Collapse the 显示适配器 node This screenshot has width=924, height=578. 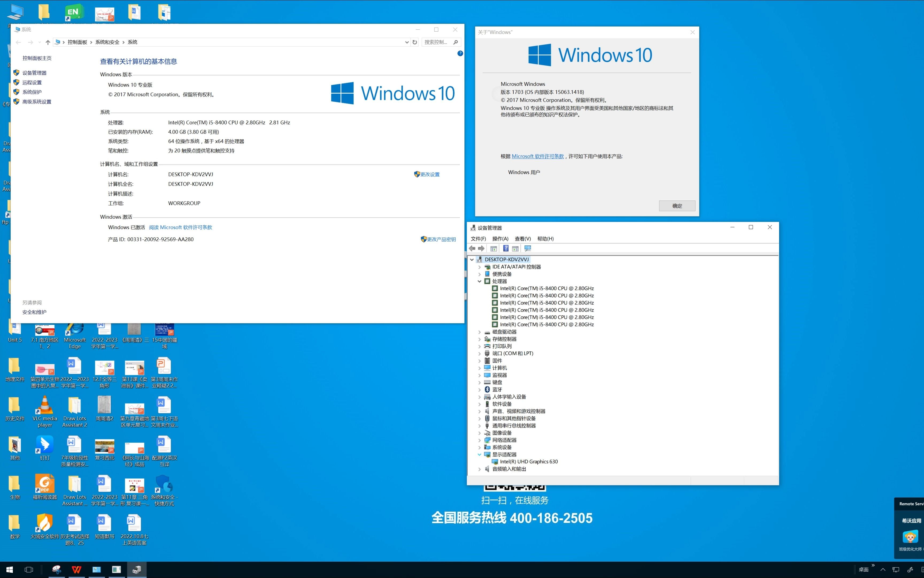480,455
